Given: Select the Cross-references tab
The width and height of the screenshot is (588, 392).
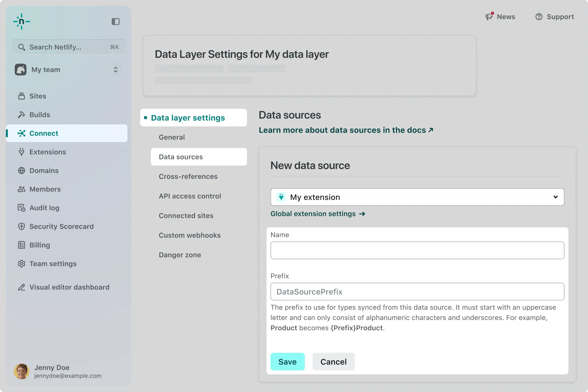Looking at the screenshot, I should (x=199, y=176).
